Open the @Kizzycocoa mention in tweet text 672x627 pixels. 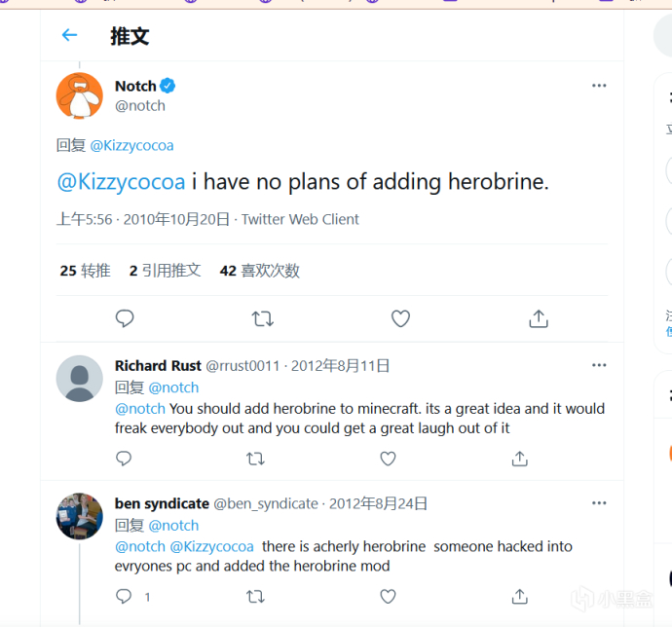(x=121, y=181)
